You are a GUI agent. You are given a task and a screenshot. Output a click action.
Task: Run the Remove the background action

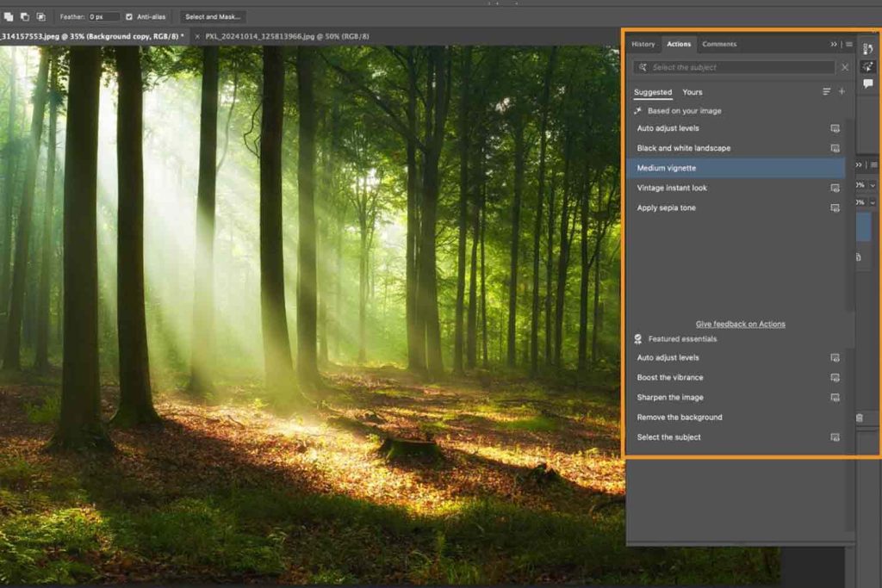point(680,417)
